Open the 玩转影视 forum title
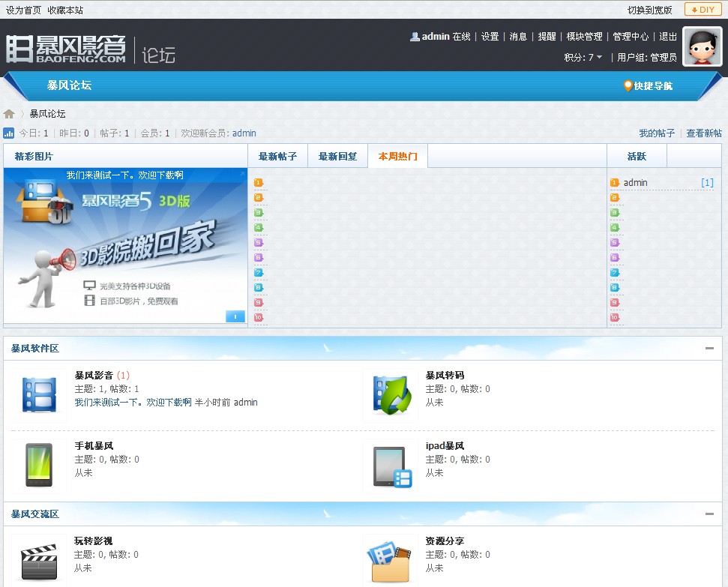728x587 pixels. (93, 541)
